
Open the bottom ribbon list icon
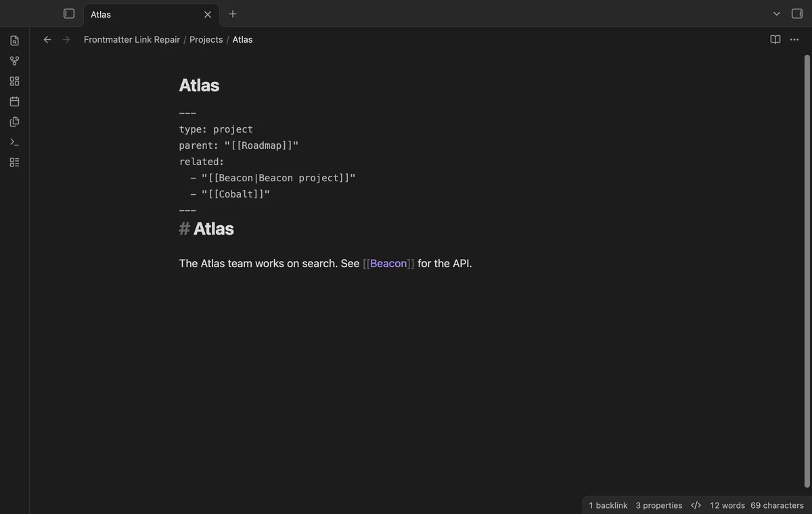14,162
